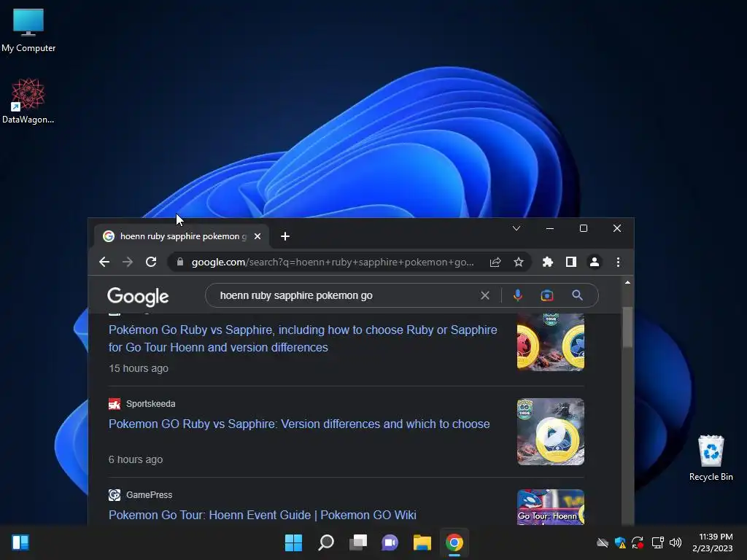Select DataWagon desktop shortcut
This screenshot has width=747, height=560.
pyautogui.click(x=28, y=101)
